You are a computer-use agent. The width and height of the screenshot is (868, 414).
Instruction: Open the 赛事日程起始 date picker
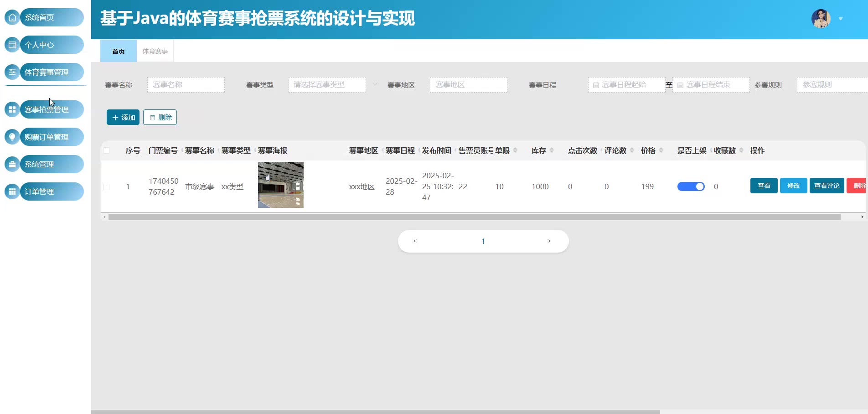pos(626,85)
